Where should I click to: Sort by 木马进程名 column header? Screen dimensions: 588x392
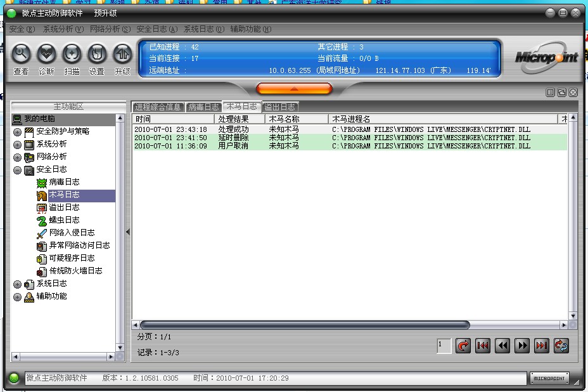[x=443, y=119]
